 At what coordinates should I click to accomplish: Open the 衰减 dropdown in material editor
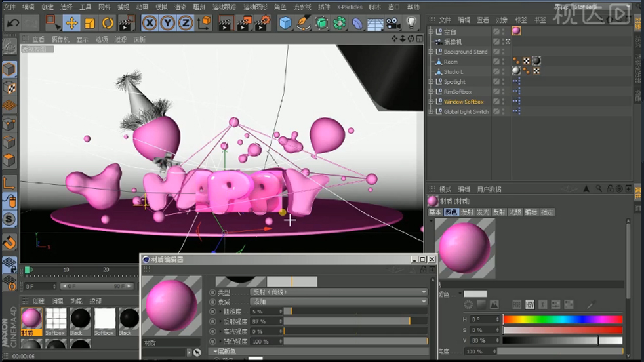point(339,302)
